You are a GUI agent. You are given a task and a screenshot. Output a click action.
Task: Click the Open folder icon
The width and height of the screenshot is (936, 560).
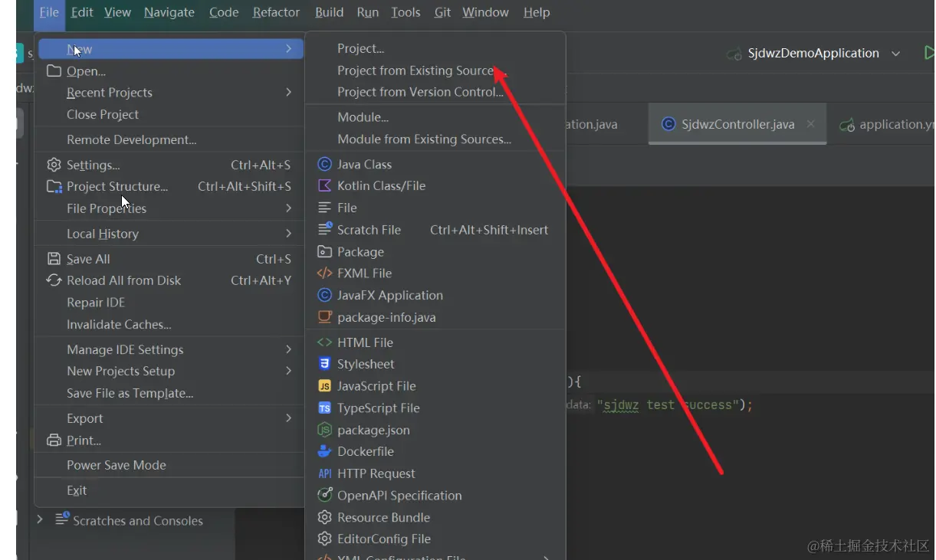tap(54, 71)
